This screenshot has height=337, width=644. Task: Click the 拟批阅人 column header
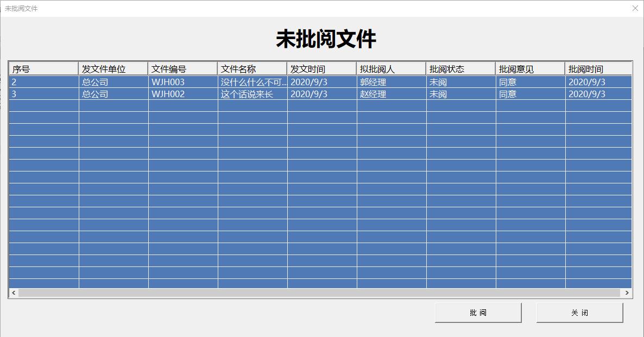pyautogui.click(x=392, y=68)
